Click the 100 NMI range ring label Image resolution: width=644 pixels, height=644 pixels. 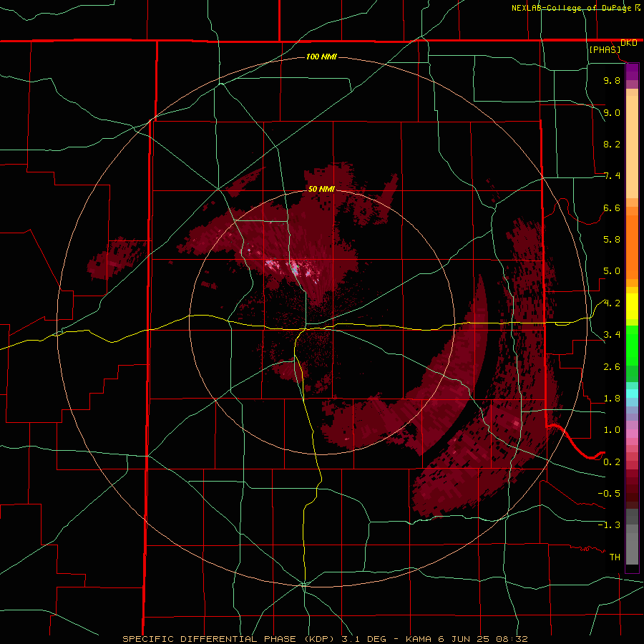tap(321, 57)
